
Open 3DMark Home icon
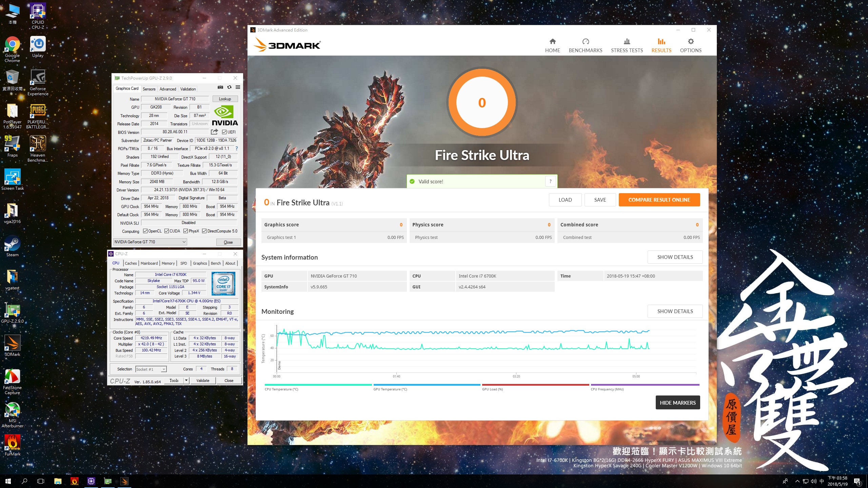pyautogui.click(x=552, y=42)
